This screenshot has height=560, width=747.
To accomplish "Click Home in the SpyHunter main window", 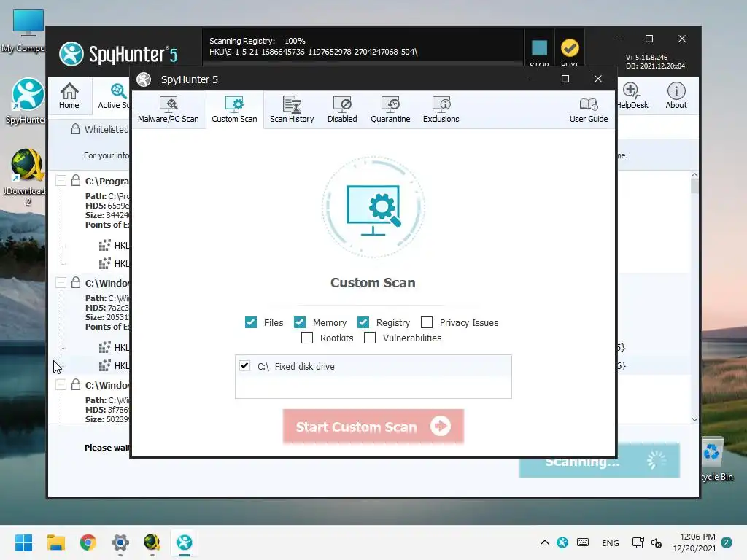I will [69, 96].
